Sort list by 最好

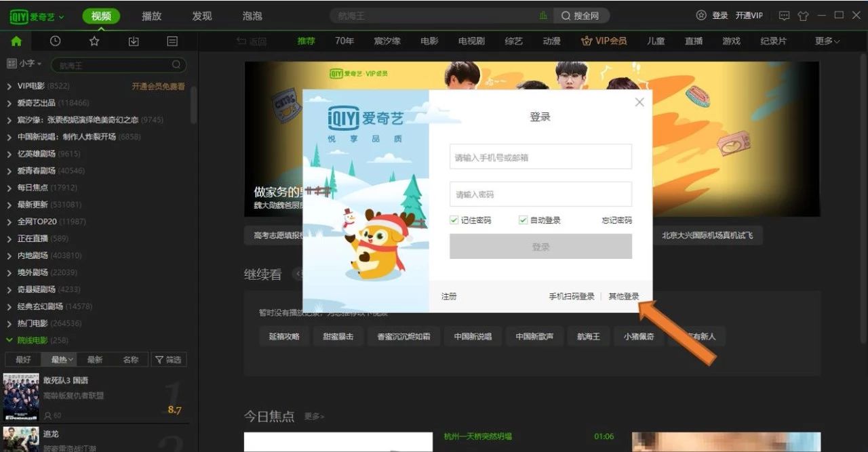(x=23, y=360)
